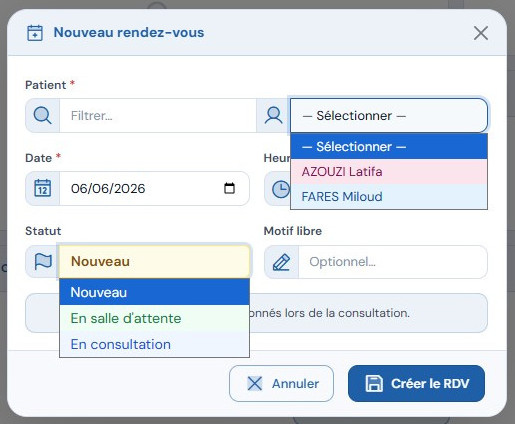This screenshot has height=424, width=515.
Task: Click the save disk icon in Créer le RDV
Action: click(x=374, y=383)
